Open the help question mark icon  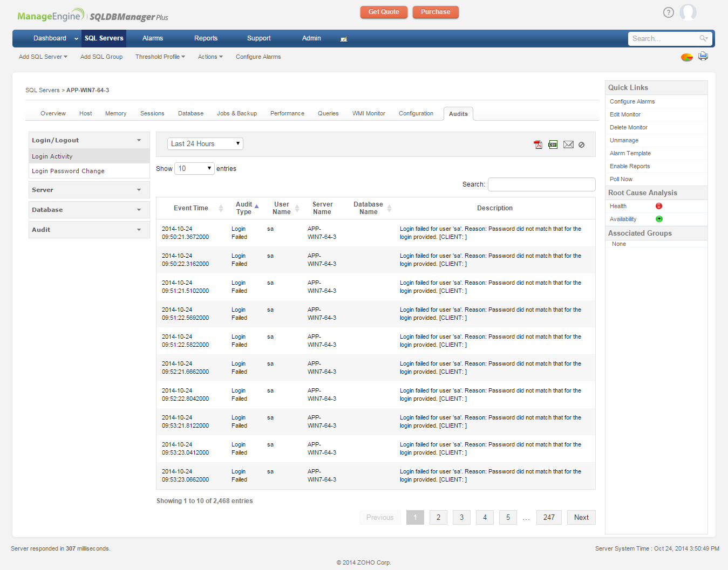click(x=668, y=12)
